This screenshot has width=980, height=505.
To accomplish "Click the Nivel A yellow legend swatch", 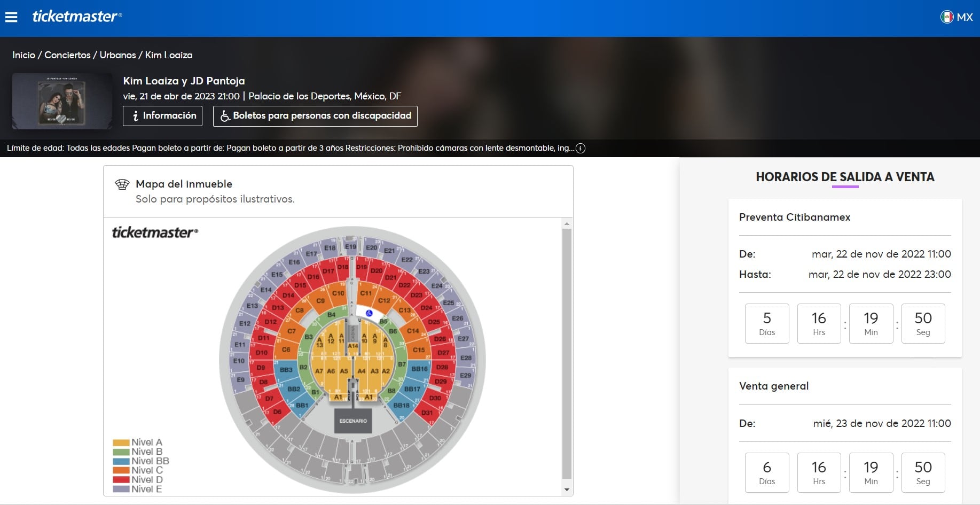I will (x=121, y=442).
